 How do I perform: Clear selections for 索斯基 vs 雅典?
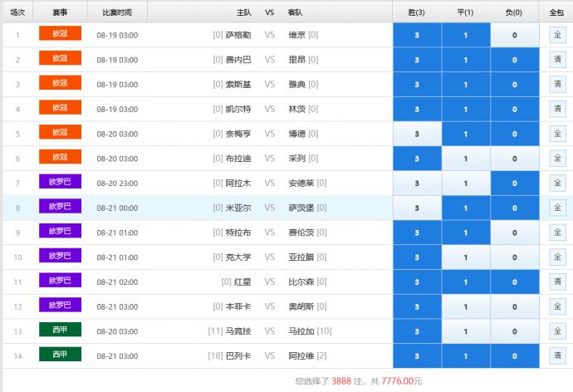pyautogui.click(x=557, y=85)
